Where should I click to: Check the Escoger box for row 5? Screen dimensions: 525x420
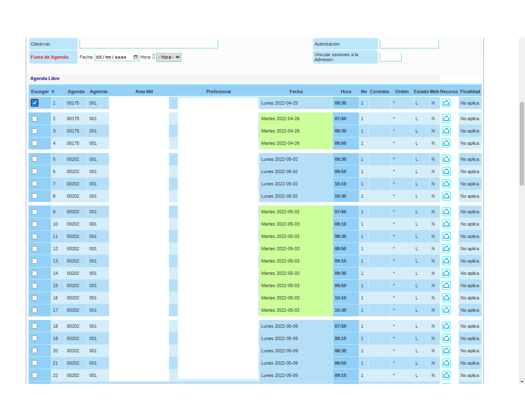pos(35,159)
